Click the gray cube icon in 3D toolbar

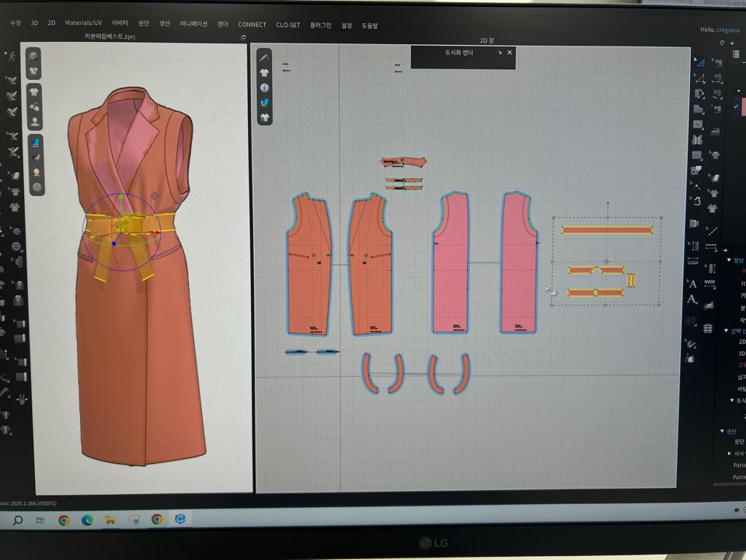34,57
